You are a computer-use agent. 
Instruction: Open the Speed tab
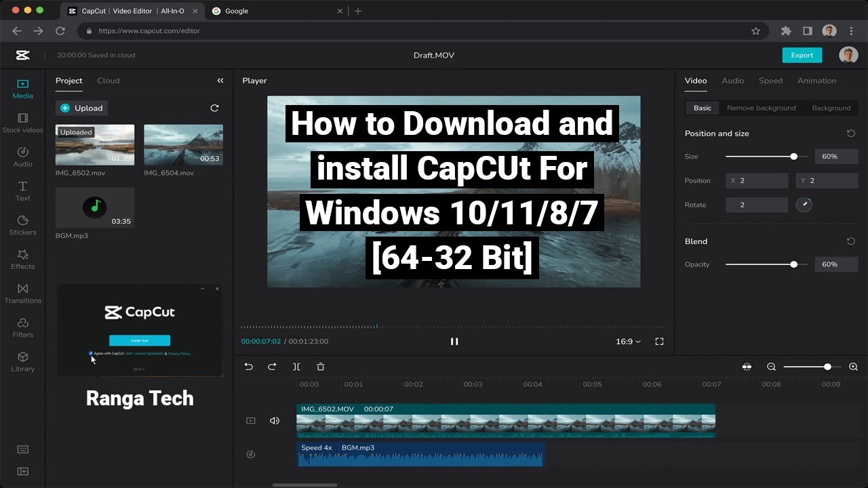770,81
